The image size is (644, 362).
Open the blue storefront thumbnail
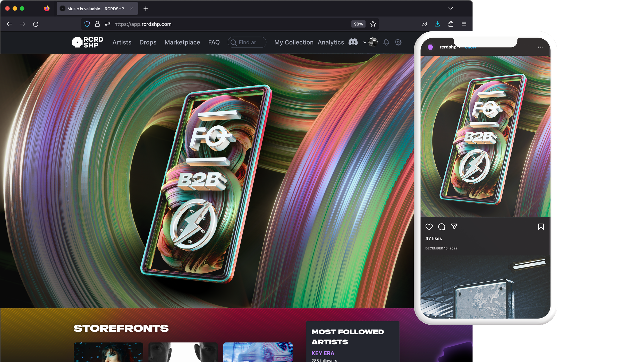coord(258,352)
